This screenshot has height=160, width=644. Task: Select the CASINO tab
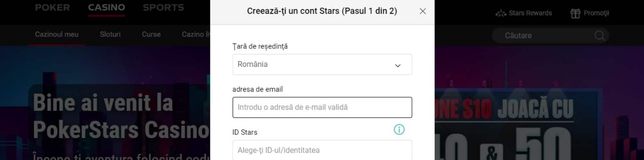[x=106, y=8]
